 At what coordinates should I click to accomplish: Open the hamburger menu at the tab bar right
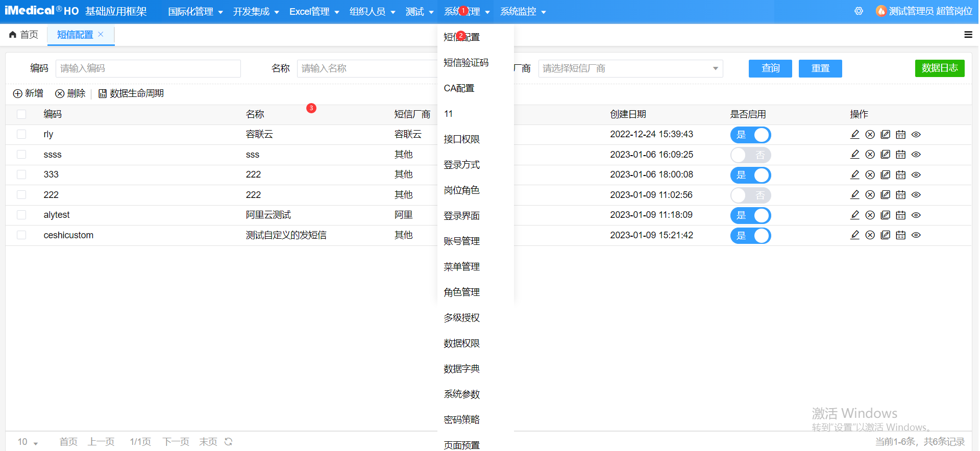pyautogui.click(x=968, y=35)
